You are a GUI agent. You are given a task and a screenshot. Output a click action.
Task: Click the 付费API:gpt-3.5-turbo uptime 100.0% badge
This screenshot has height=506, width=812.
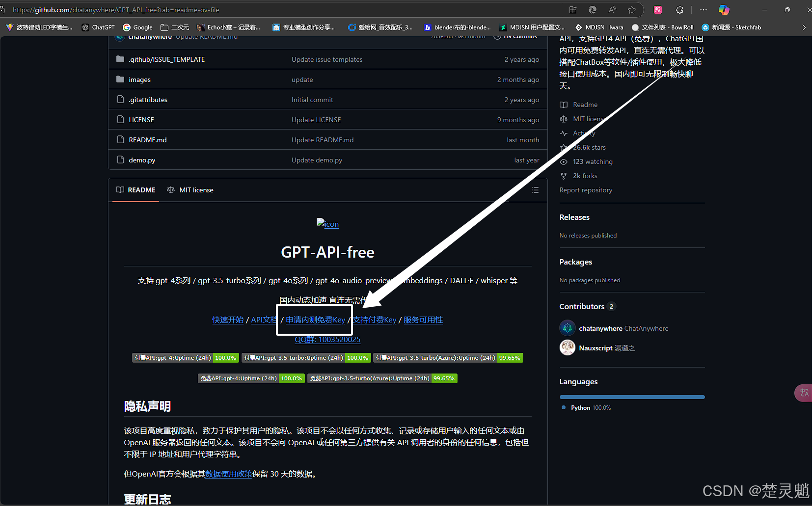pos(306,358)
